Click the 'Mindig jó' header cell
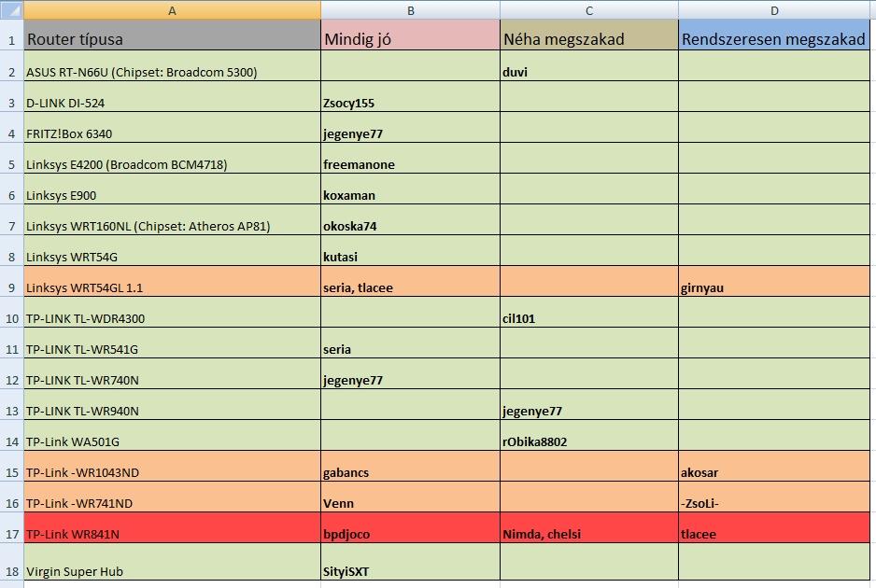 coord(411,35)
